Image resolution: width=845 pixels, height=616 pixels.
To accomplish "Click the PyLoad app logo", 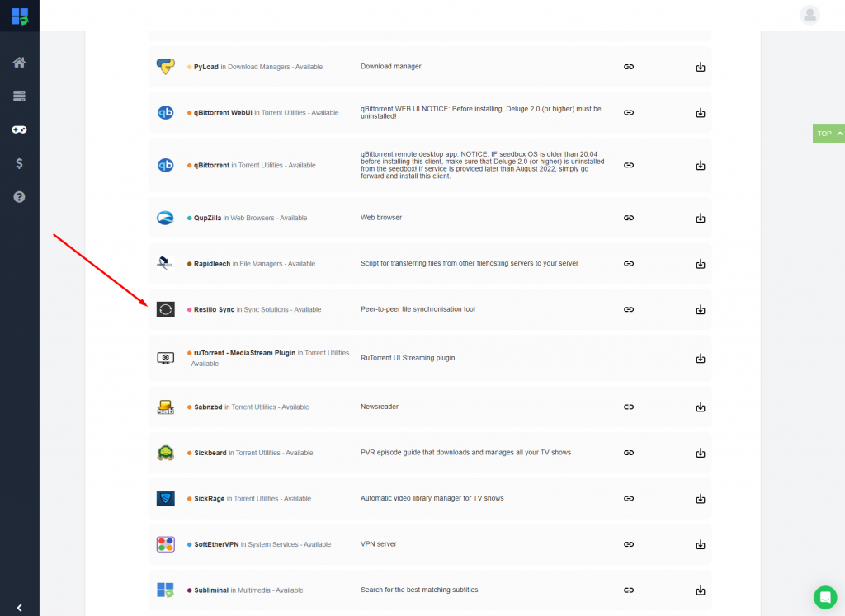I will coord(165,67).
